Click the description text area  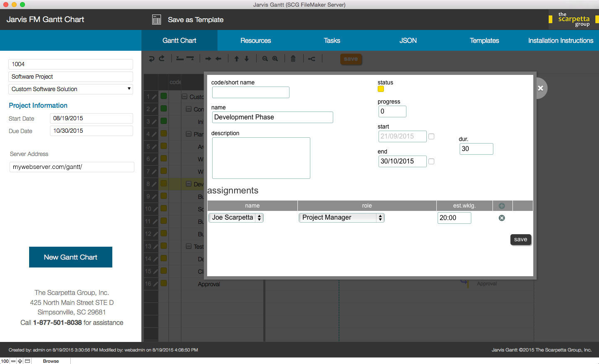261,158
